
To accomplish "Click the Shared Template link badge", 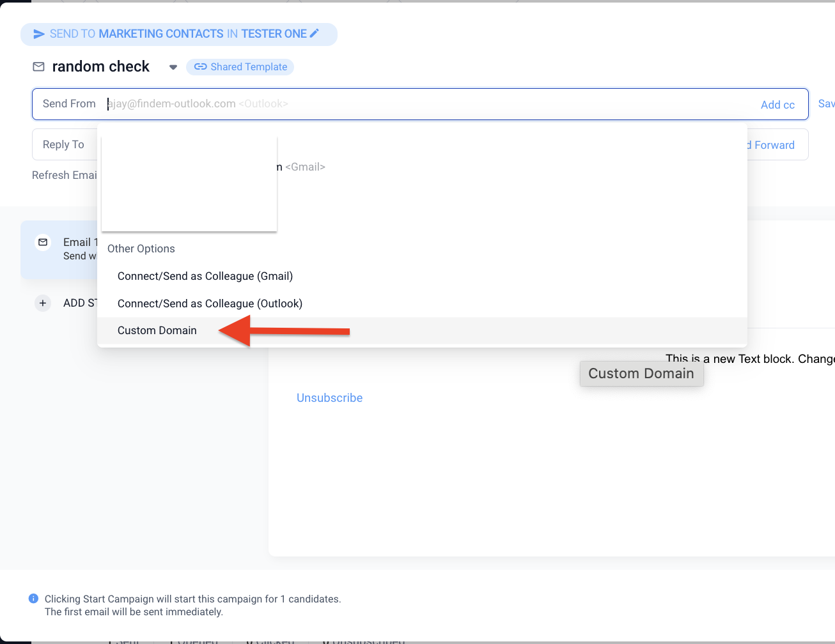I will pyautogui.click(x=240, y=67).
